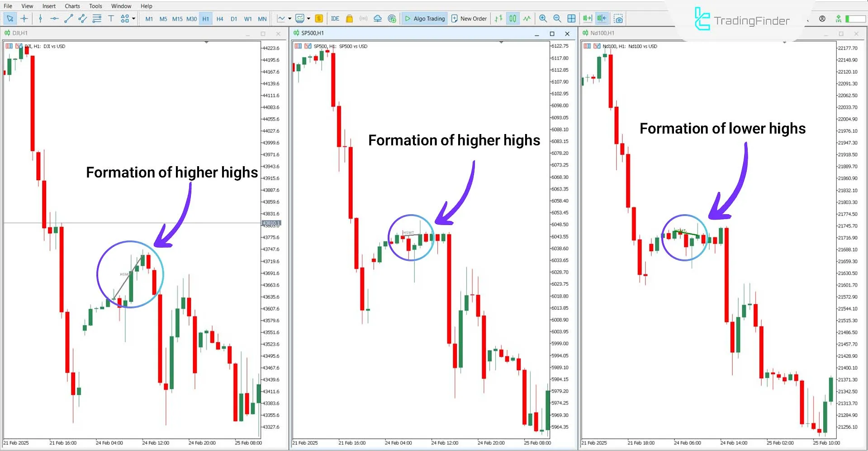868x451 pixels.
Task: Open the chart type dropdown arrow
Action: coord(289,19)
